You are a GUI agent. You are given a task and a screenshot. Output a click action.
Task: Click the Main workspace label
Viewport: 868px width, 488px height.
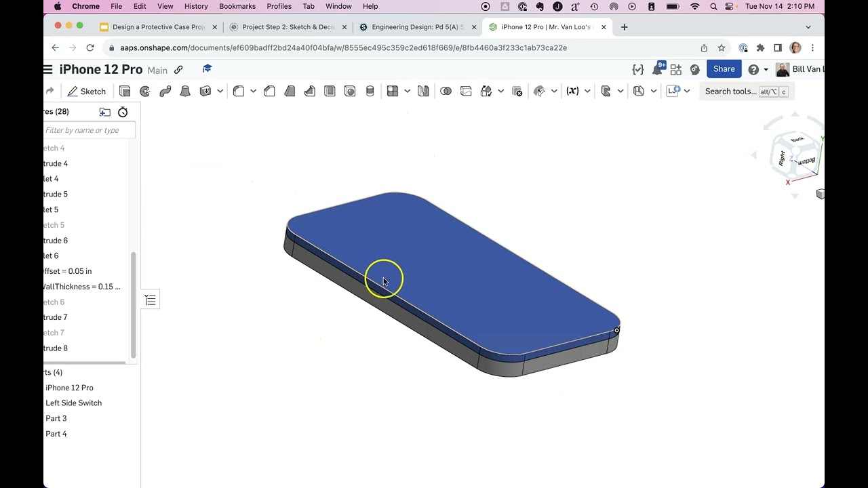[157, 70]
